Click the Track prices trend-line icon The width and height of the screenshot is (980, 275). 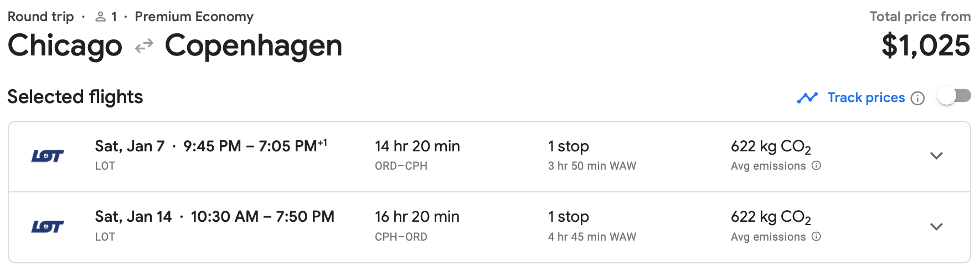click(807, 98)
